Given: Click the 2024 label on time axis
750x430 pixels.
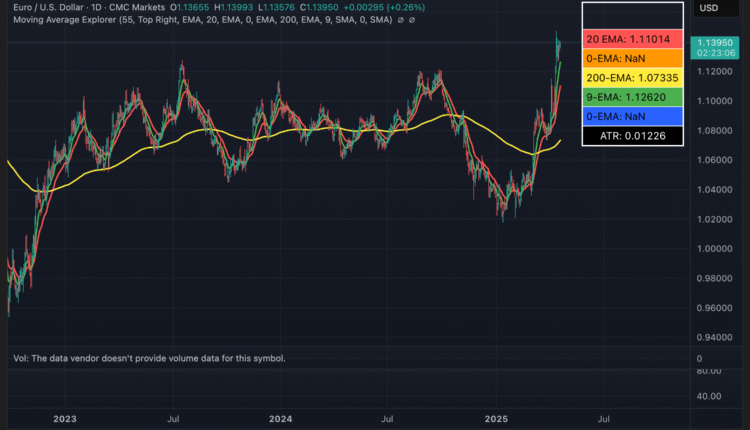Looking at the screenshot, I should [281, 420].
